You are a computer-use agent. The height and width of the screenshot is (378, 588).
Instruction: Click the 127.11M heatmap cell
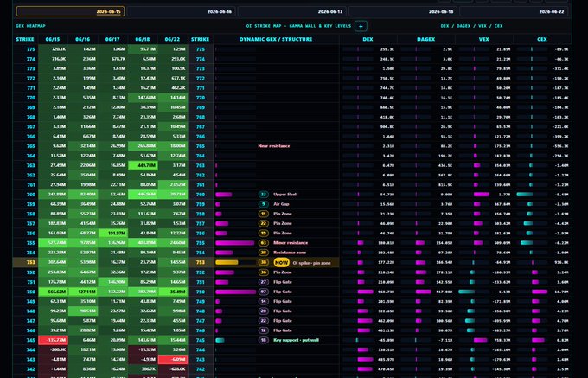tap(83, 292)
